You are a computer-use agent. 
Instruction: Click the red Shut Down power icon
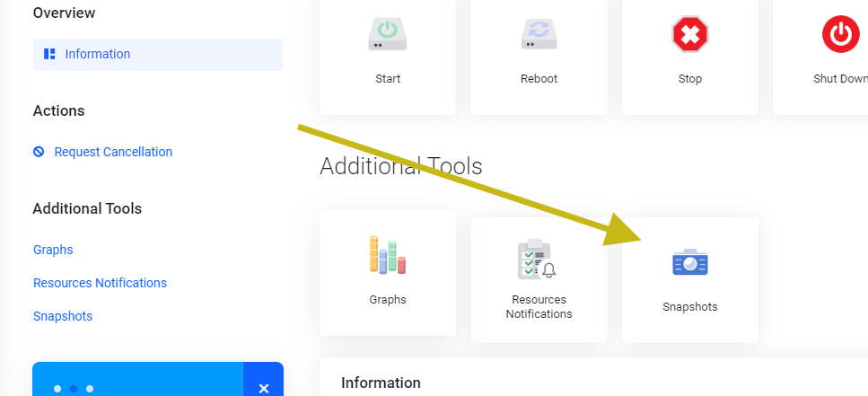840,34
